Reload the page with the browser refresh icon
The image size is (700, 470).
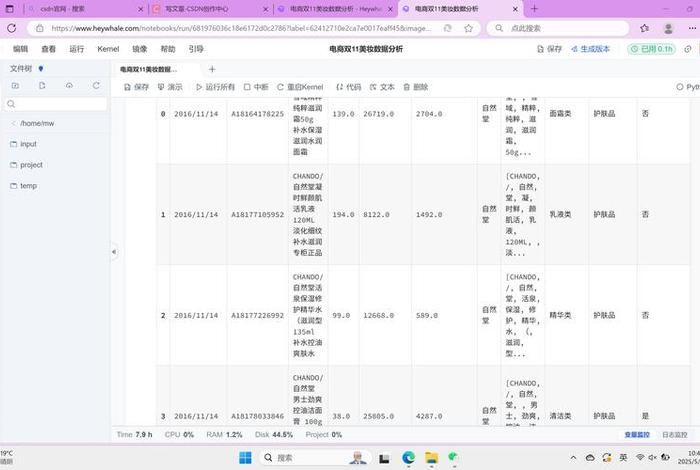pos(12,28)
